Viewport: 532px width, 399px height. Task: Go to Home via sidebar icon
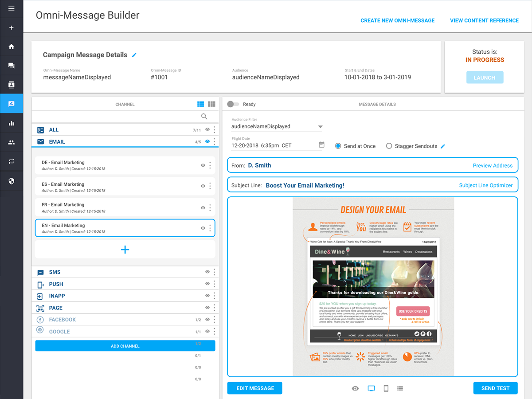[x=12, y=47]
